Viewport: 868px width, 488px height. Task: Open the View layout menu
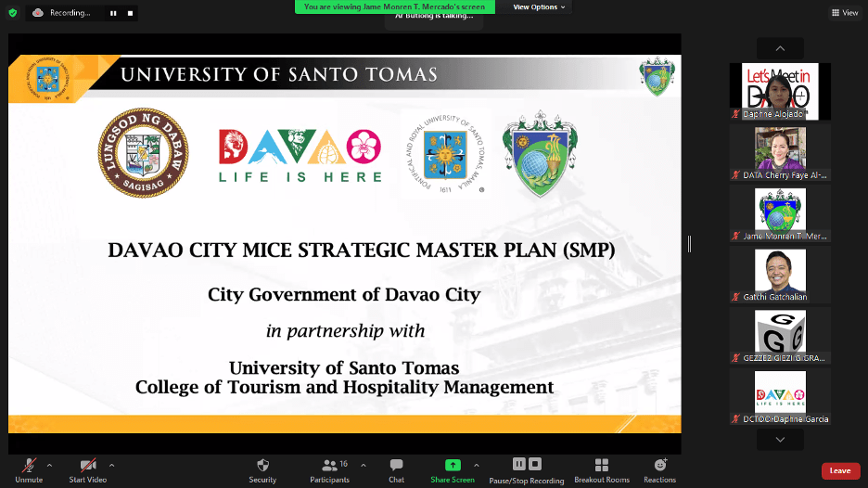point(845,13)
